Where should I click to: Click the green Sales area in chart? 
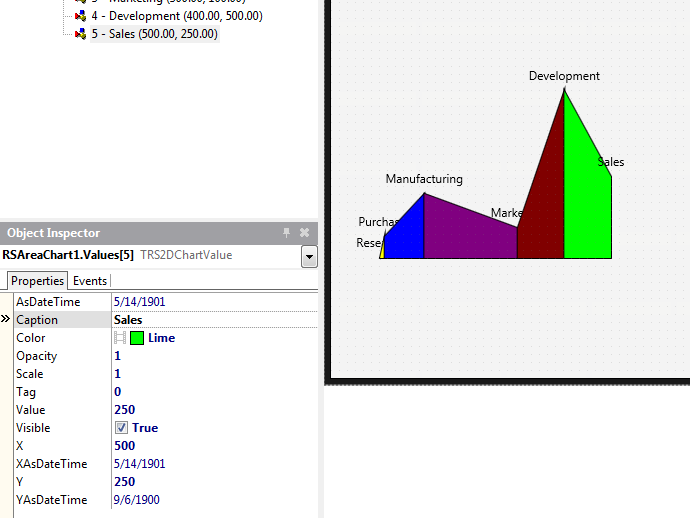(x=586, y=210)
